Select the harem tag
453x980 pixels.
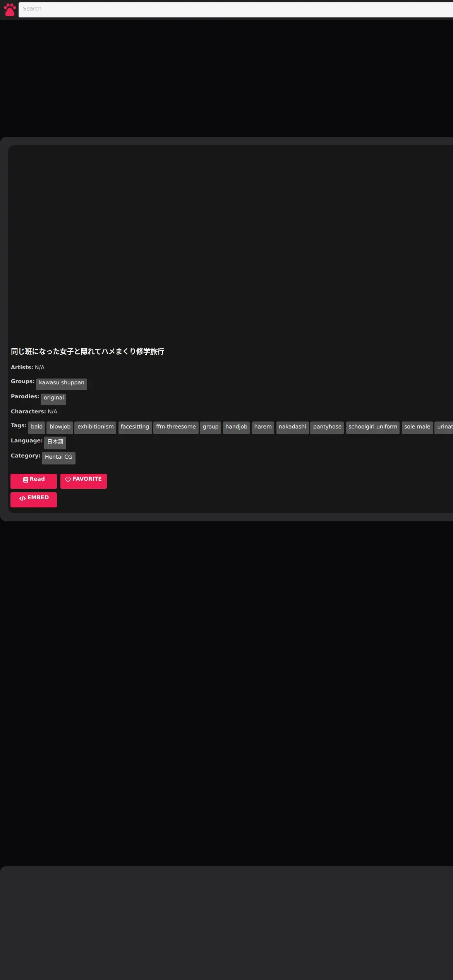point(263,428)
